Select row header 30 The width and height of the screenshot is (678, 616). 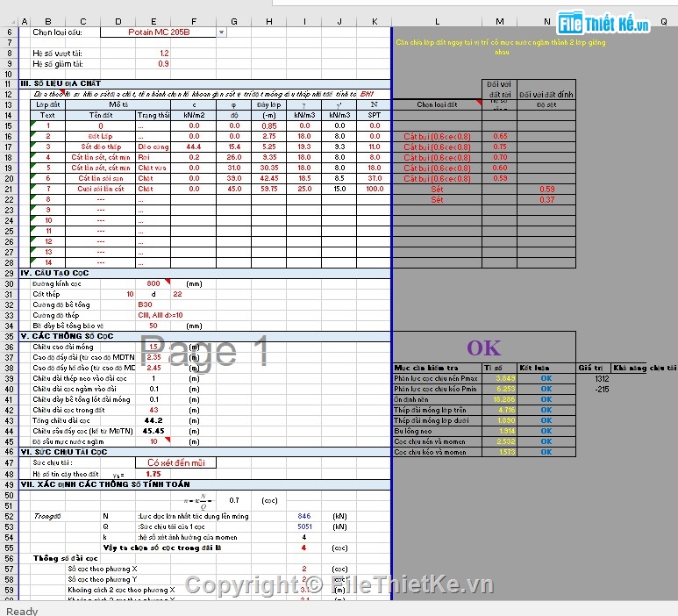tap(9, 283)
